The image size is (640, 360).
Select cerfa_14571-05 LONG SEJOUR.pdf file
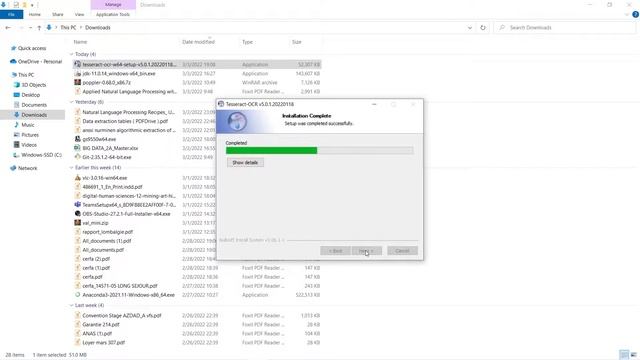(x=120, y=285)
